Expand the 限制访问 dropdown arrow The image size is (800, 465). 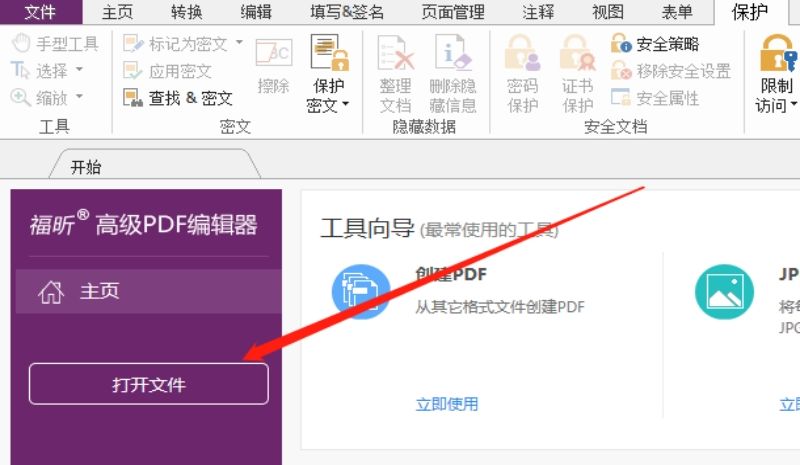point(793,104)
